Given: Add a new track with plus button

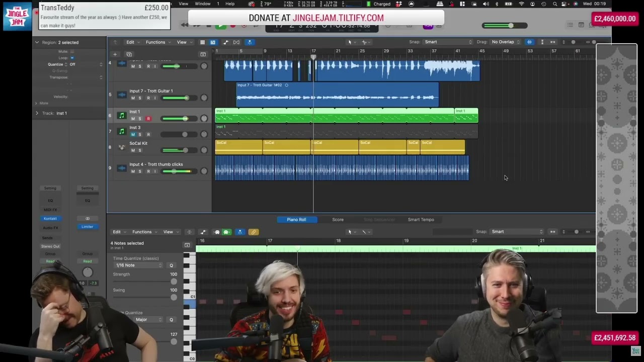Looking at the screenshot, I should pos(115,54).
